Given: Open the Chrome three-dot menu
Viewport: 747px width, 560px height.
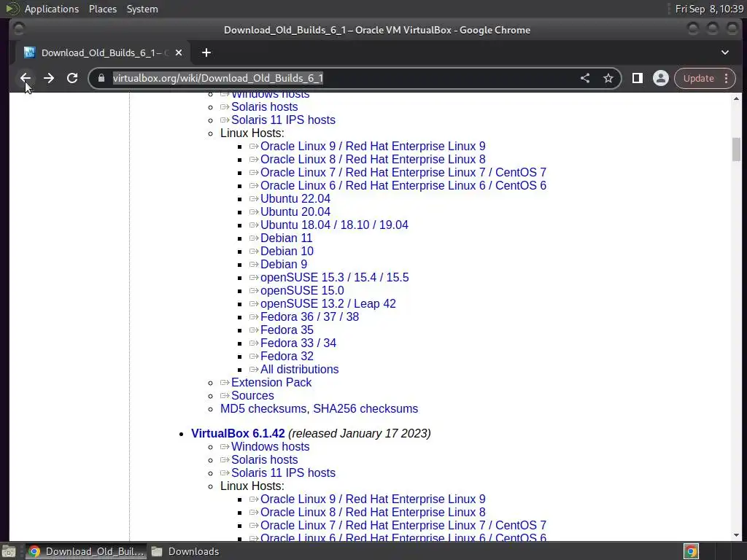Looking at the screenshot, I should point(727,78).
